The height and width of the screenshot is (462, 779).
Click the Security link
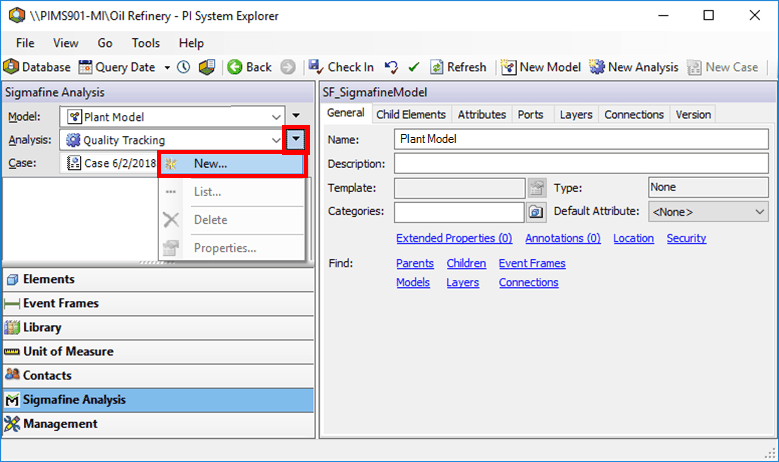(686, 238)
